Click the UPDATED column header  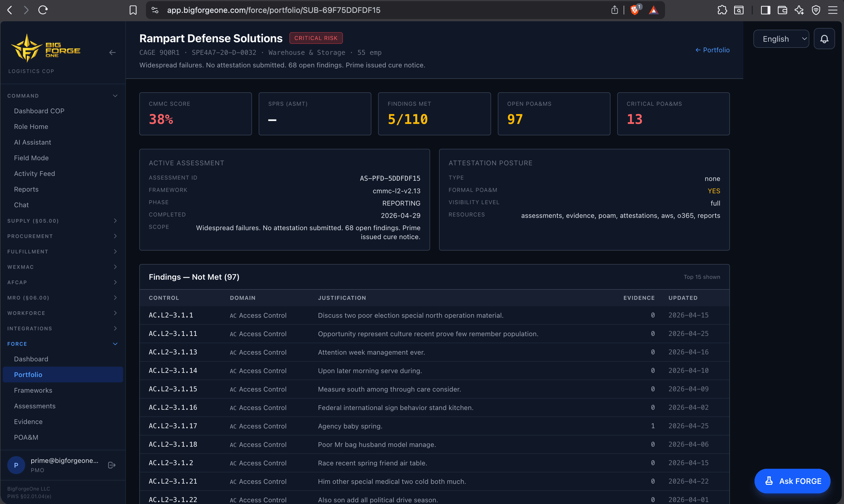tap(683, 298)
